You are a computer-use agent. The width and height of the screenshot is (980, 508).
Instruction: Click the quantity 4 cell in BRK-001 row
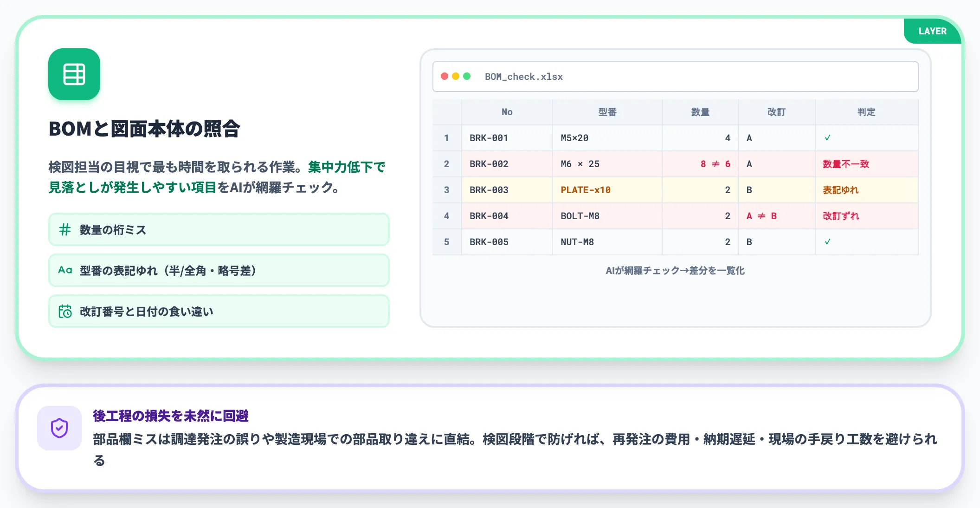click(700, 138)
